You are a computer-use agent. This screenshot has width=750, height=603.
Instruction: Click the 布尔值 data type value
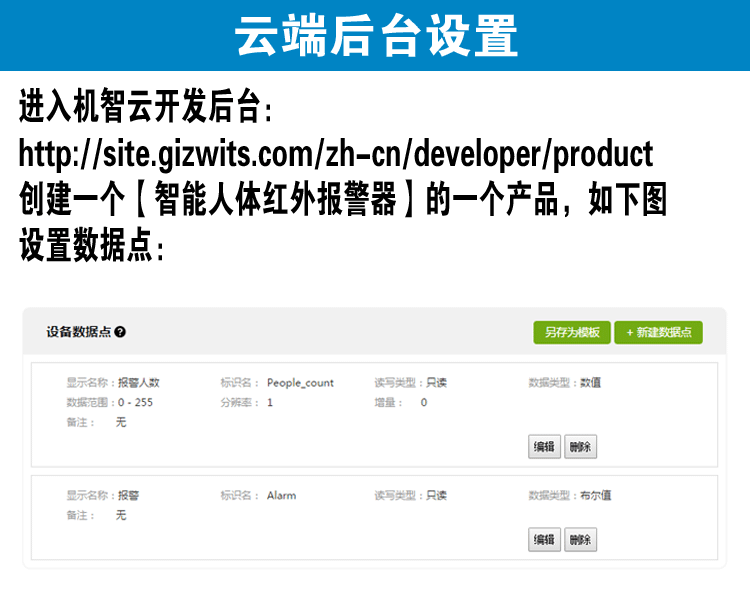[596, 495]
